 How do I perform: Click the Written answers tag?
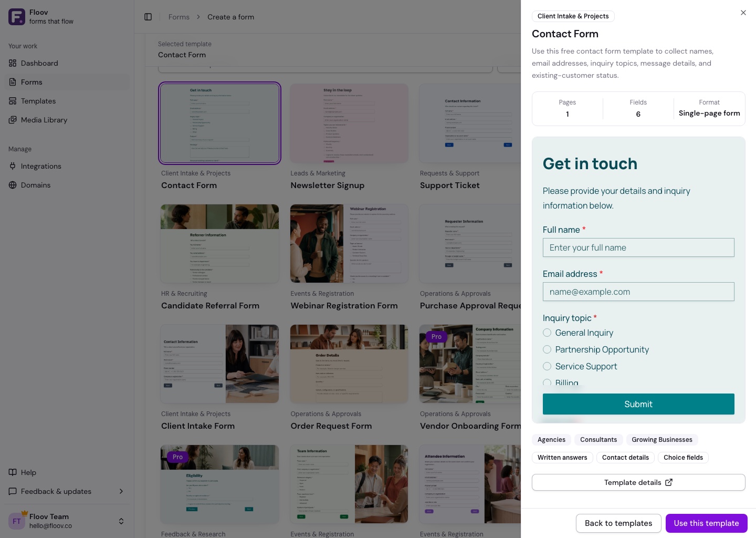coord(562,458)
